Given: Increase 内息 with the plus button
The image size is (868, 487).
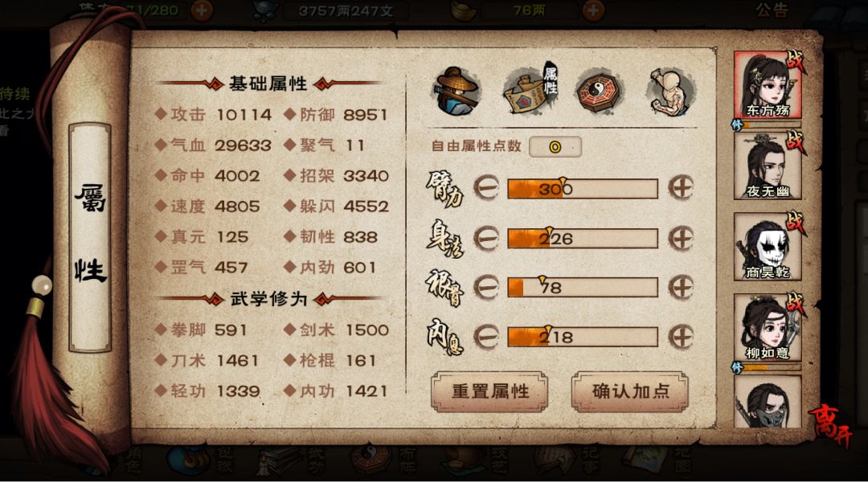Looking at the screenshot, I should [681, 337].
